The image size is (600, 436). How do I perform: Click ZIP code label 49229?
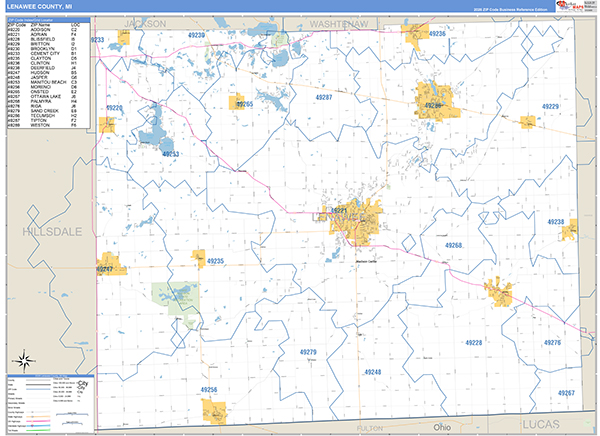pos(549,106)
